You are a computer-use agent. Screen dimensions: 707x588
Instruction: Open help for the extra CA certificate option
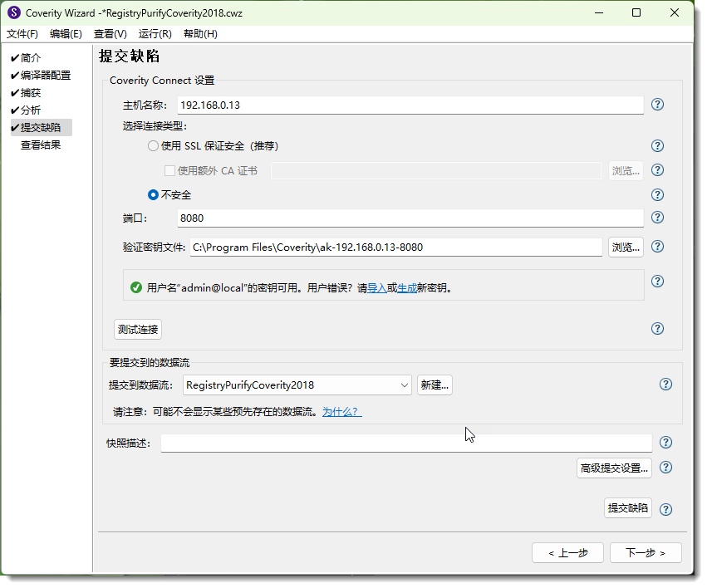pos(657,170)
